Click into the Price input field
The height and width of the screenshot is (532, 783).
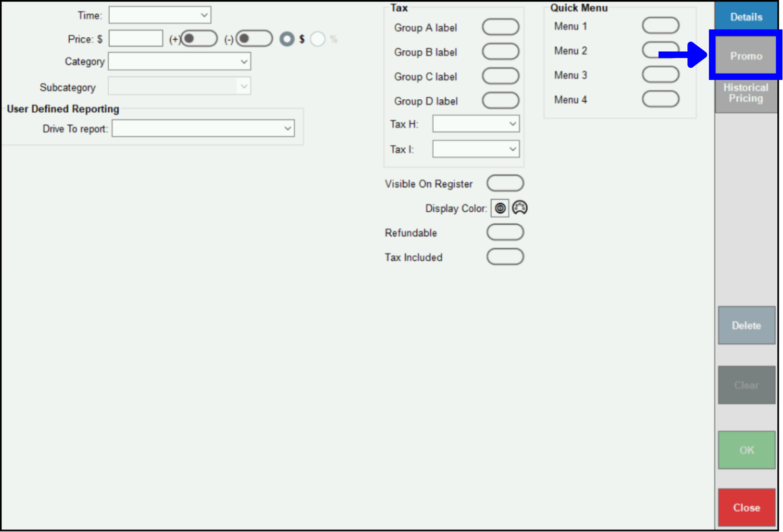(135, 38)
